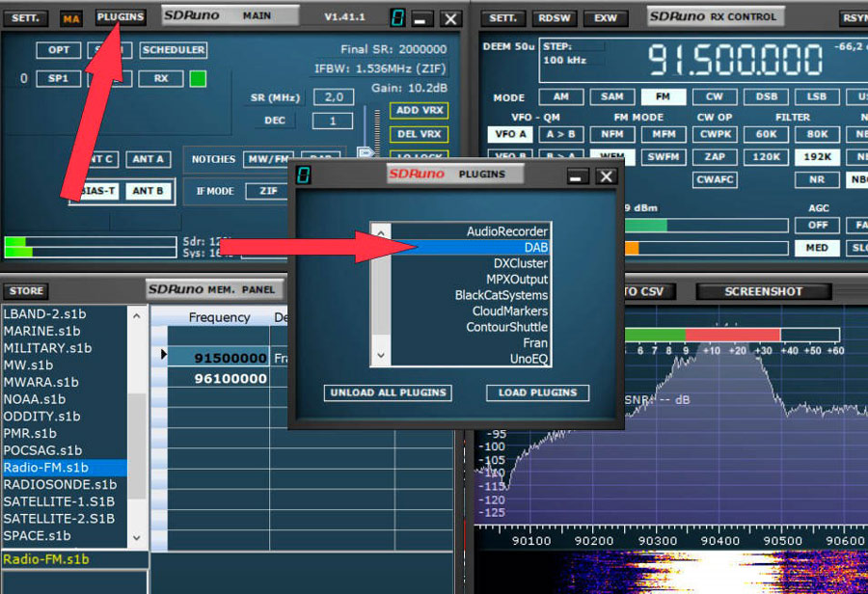The height and width of the screenshot is (594, 868).
Task: Select SWFM FM mode
Action: pos(664,157)
